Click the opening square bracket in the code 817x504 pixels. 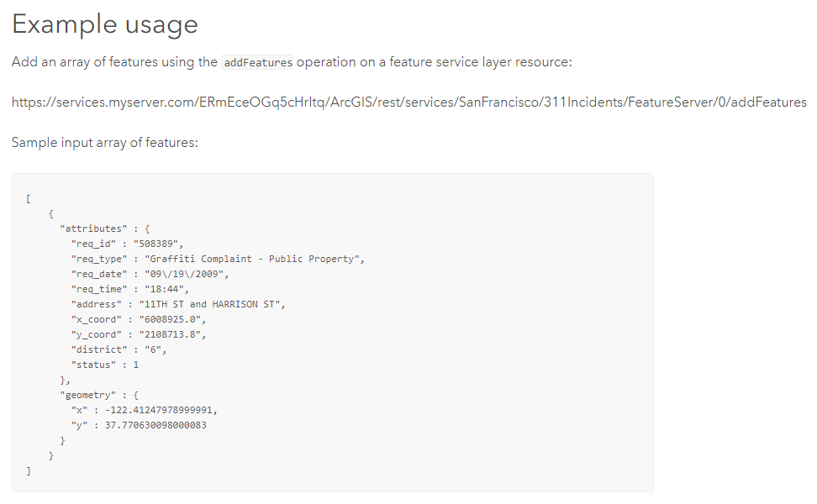tap(28, 199)
